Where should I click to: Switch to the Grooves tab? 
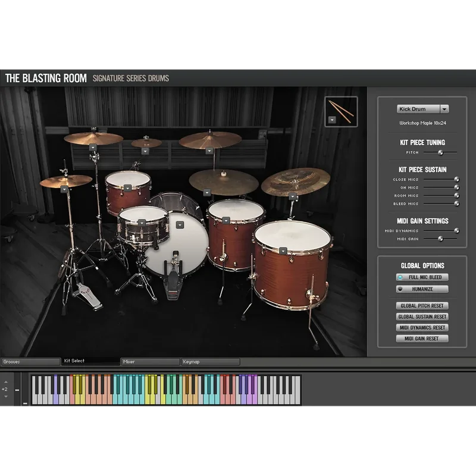click(x=31, y=362)
